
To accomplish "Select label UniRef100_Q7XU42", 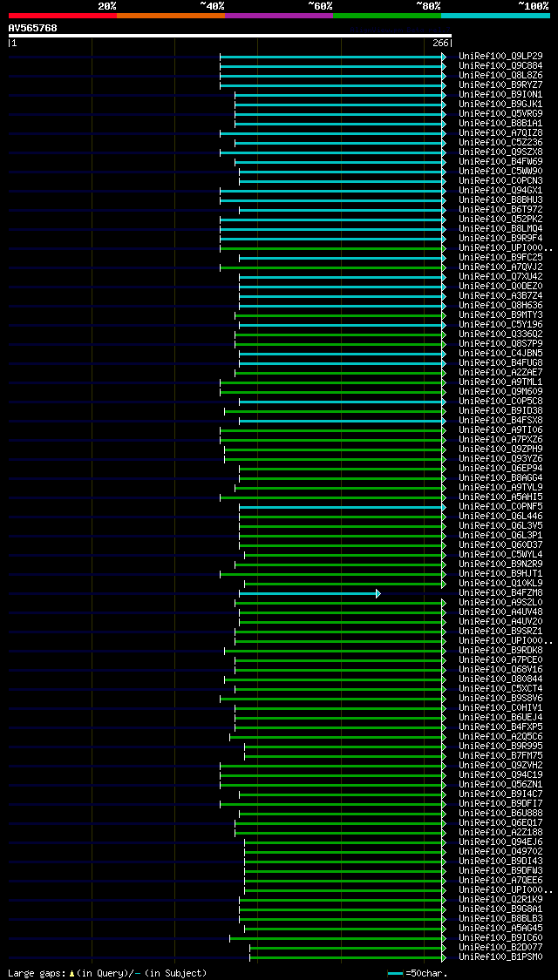I will coord(500,277).
